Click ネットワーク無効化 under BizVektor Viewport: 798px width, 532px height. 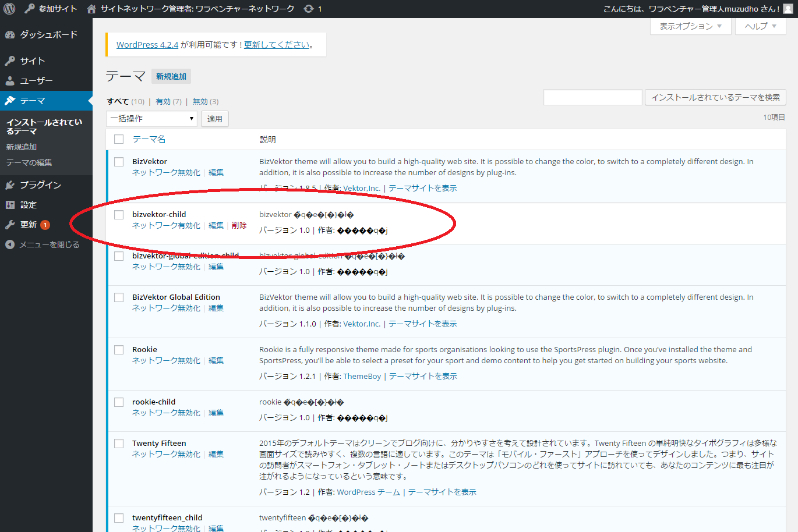point(166,173)
